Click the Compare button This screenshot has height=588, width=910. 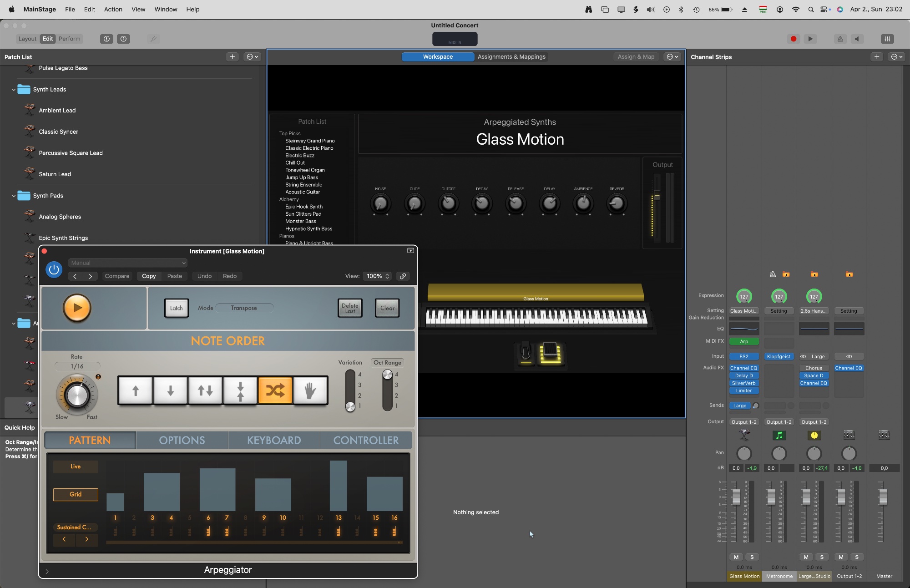[x=117, y=276]
